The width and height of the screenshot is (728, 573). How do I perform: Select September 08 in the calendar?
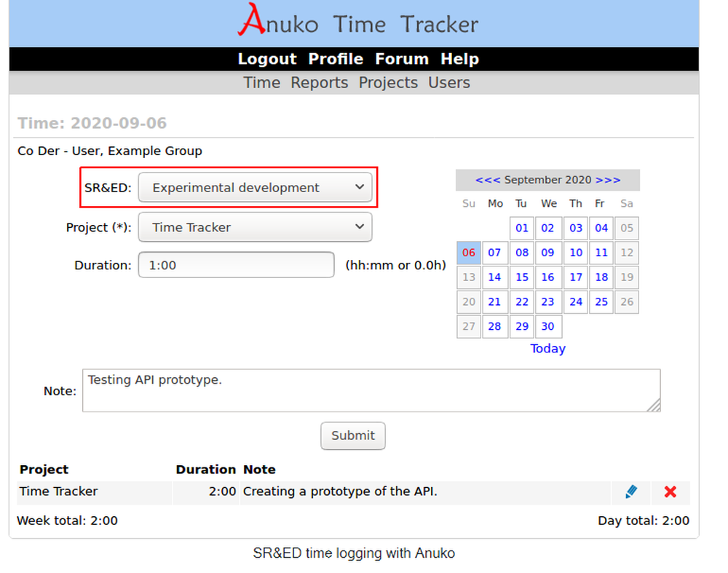point(522,253)
